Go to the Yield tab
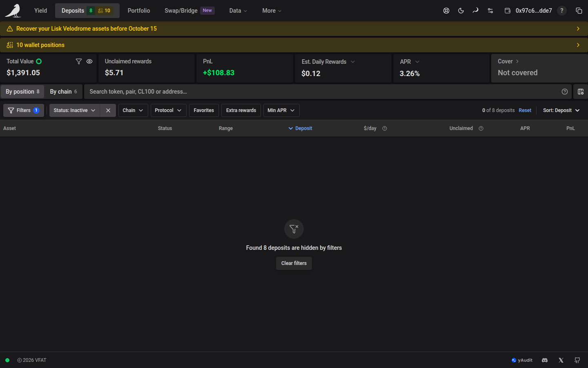588x368 pixels. 41,11
